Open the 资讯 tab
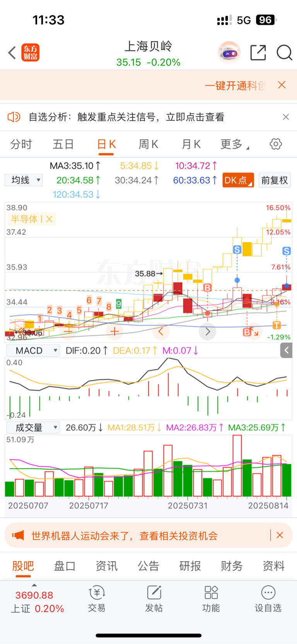 (106, 566)
